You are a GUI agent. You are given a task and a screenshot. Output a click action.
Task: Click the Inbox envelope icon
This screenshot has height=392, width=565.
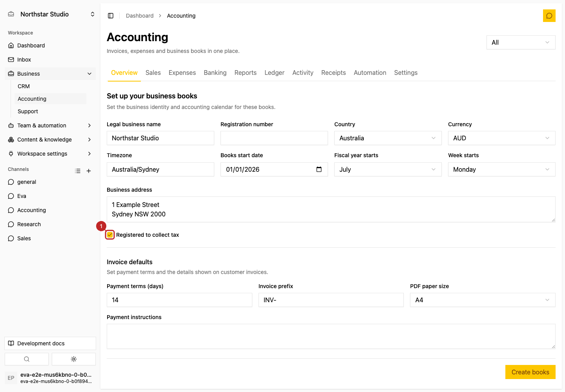point(11,60)
